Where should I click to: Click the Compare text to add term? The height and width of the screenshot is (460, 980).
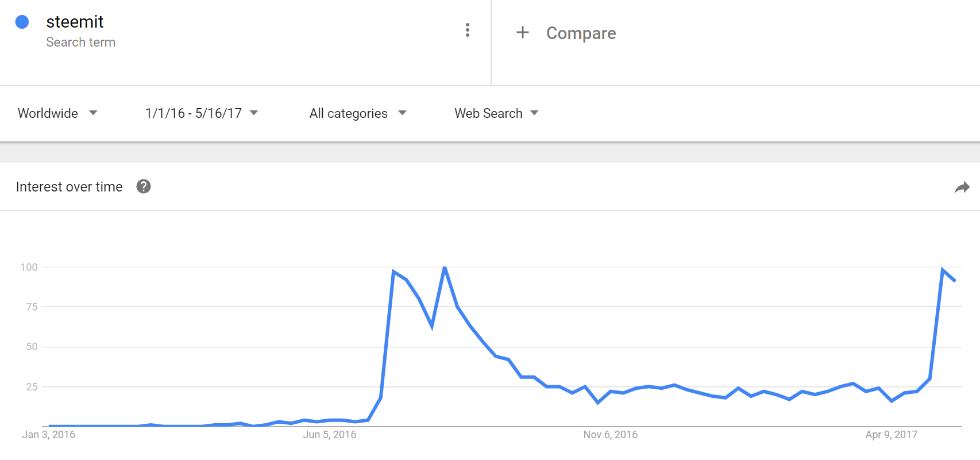click(581, 33)
